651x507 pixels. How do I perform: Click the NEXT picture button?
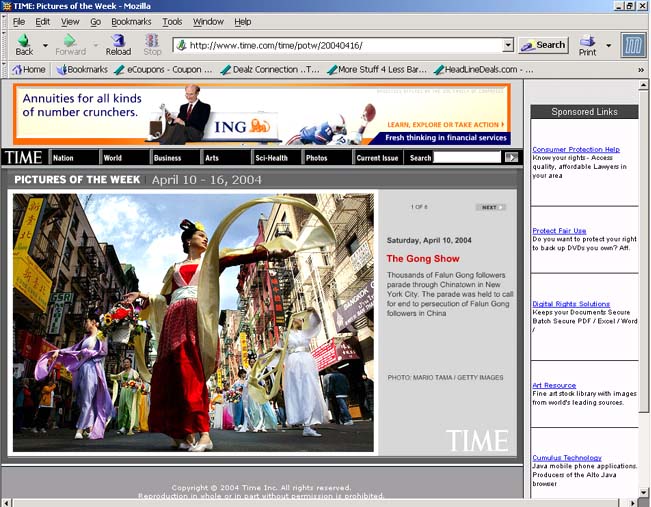coord(489,207)
